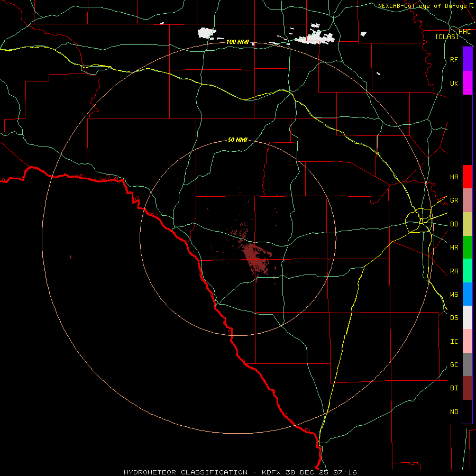Click the DS legend label
Image resolution: width=476 pixels, height=476 pixels.
coord(454,317)
